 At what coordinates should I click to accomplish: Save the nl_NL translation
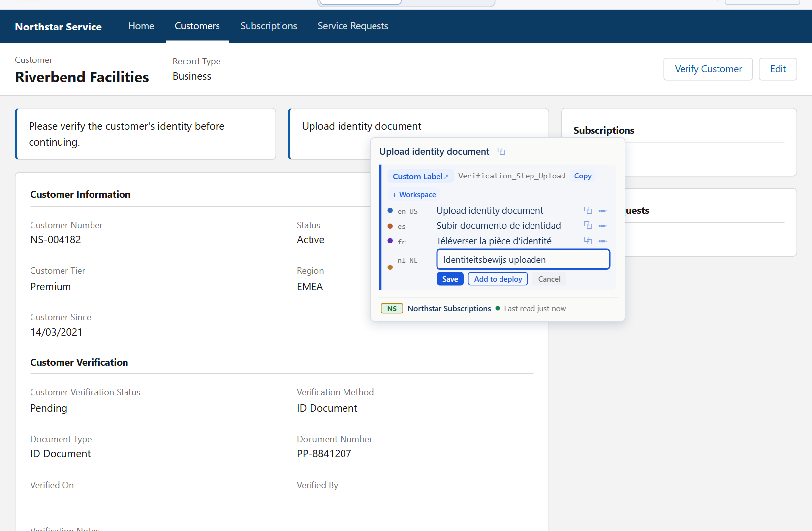coord(450,279)
